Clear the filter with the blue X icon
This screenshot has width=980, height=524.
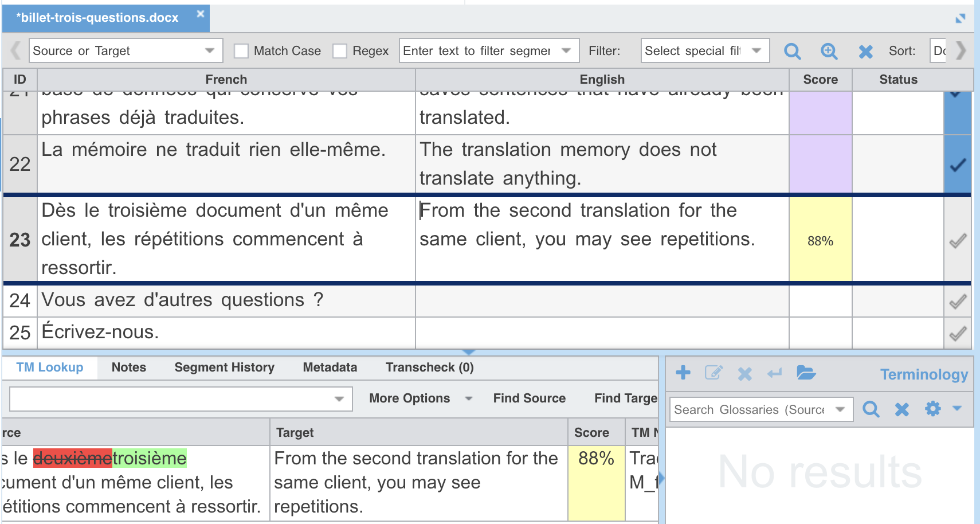point(865,52)
